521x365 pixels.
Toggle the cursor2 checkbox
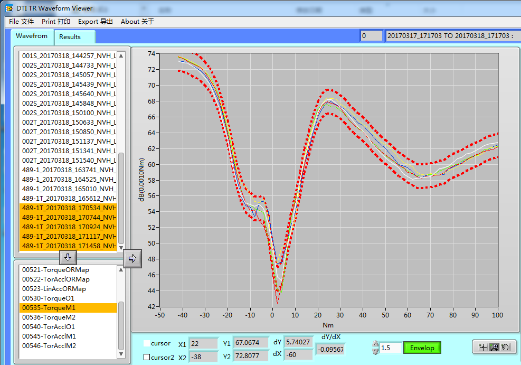point(146,357)
